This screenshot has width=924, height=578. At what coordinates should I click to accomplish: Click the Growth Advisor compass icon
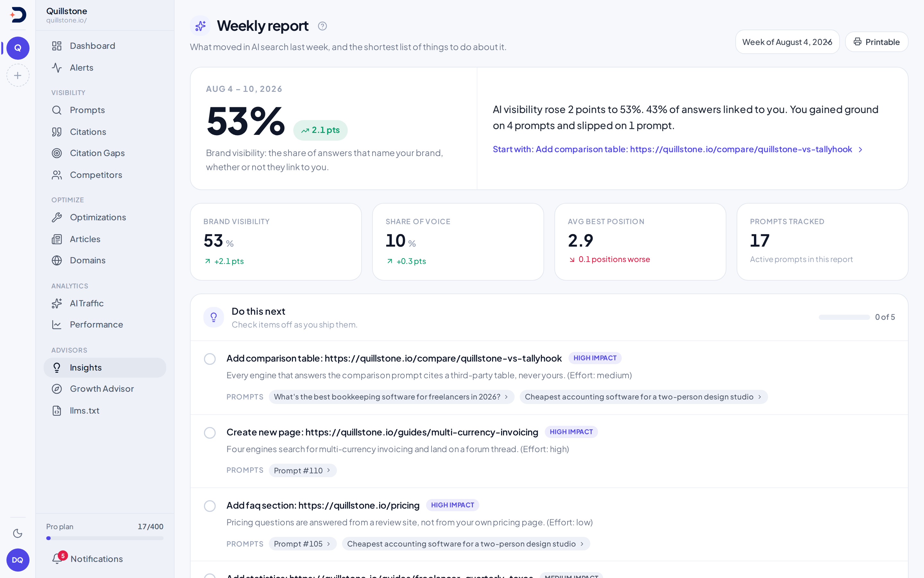pyautogui.click(x=57, y=389)
